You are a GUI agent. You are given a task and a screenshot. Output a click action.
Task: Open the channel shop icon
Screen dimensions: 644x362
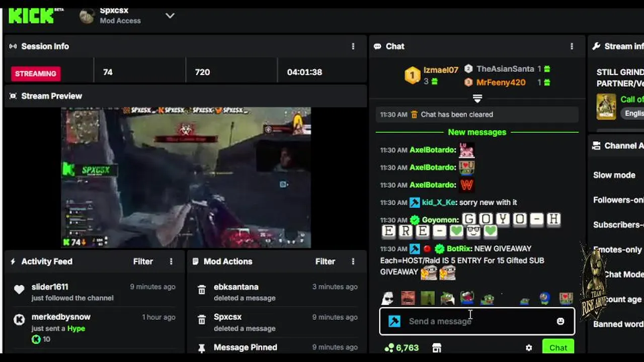pos(437,347)
